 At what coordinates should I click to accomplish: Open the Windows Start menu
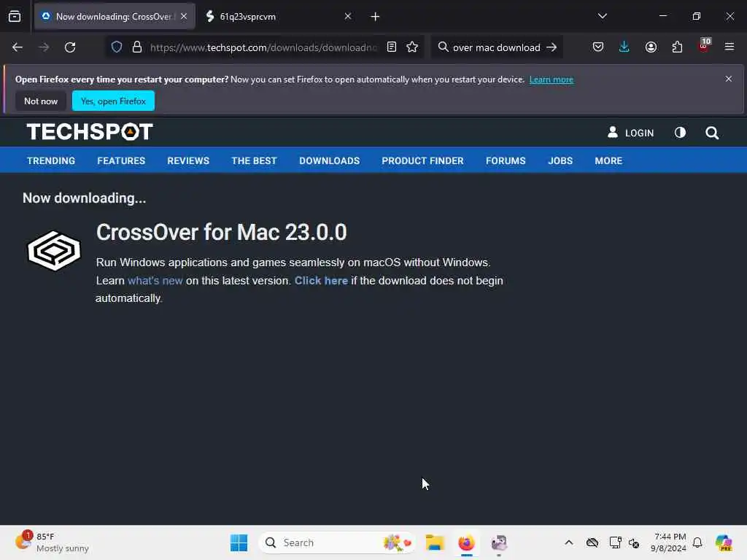[x=239, y=542]
